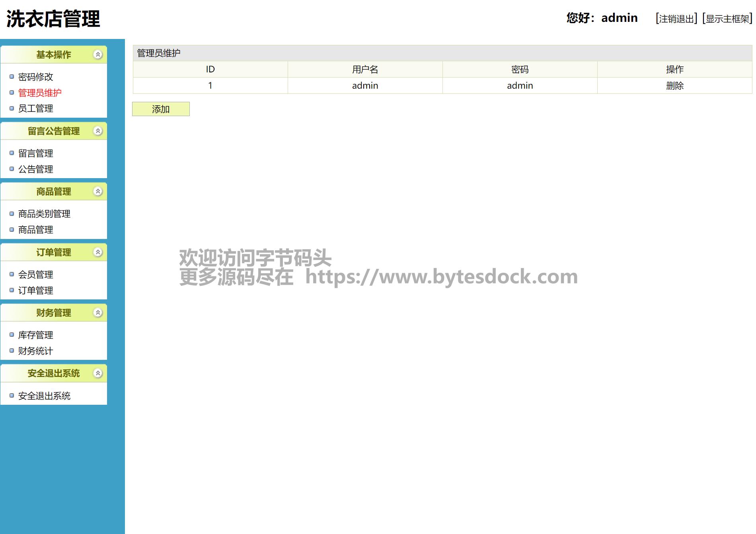The image size is (756, 534).
Task: Click the 注销退出 logout link
Action: point(676,19)
